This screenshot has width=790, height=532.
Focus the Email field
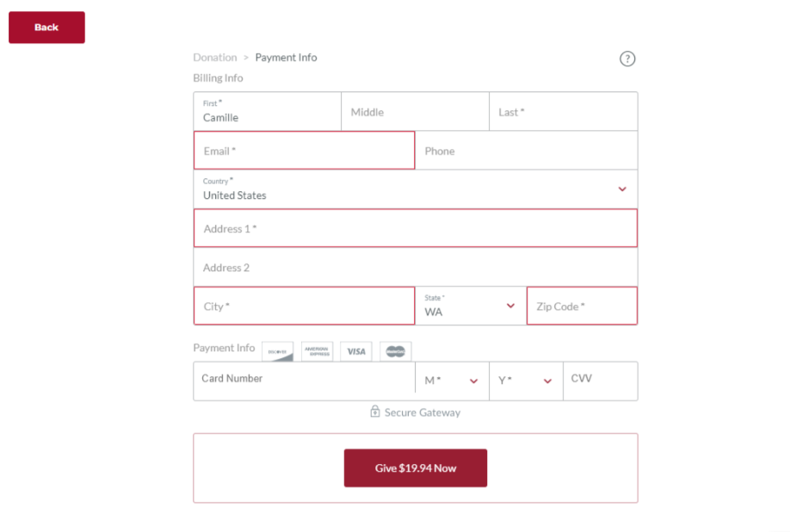click(x=305, y=150)
